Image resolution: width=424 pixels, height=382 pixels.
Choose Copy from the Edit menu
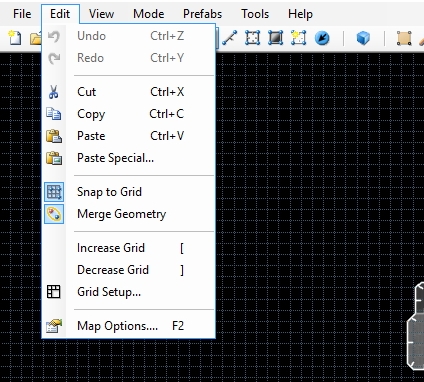(x=129, y=114)
